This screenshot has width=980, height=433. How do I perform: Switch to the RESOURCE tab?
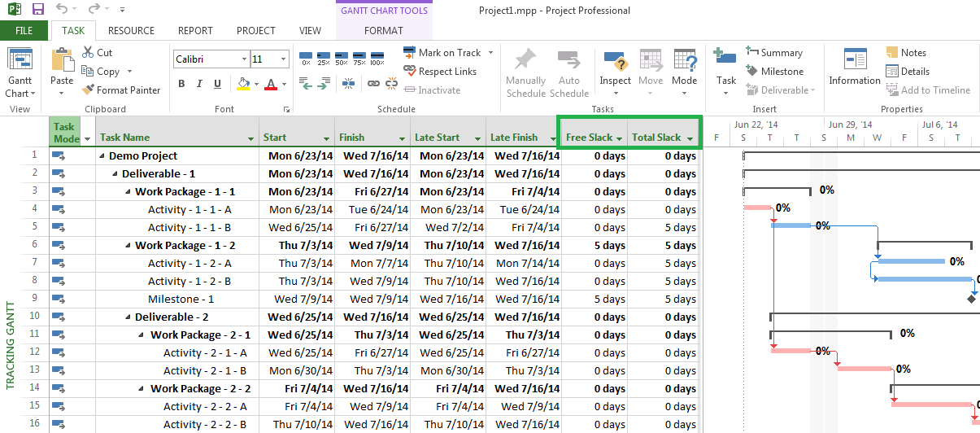coord(131,31)
